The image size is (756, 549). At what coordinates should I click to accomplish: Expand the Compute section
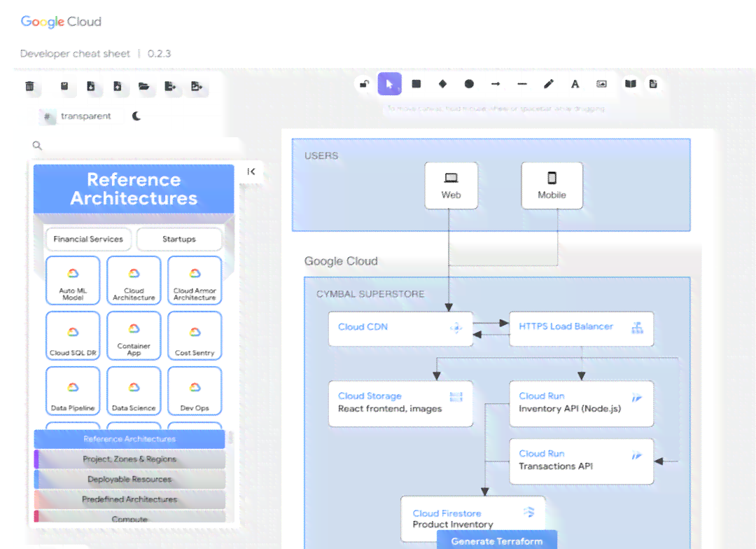tap(129, 517)
